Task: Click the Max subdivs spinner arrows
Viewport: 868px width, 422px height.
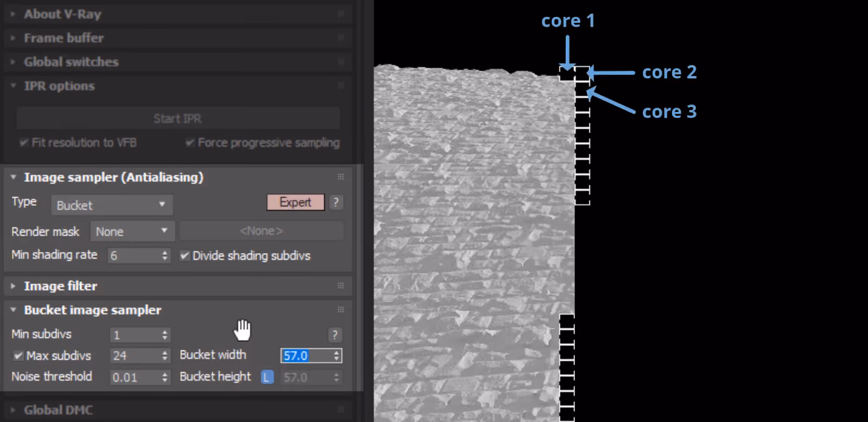Action: click(x=165, y=356)
